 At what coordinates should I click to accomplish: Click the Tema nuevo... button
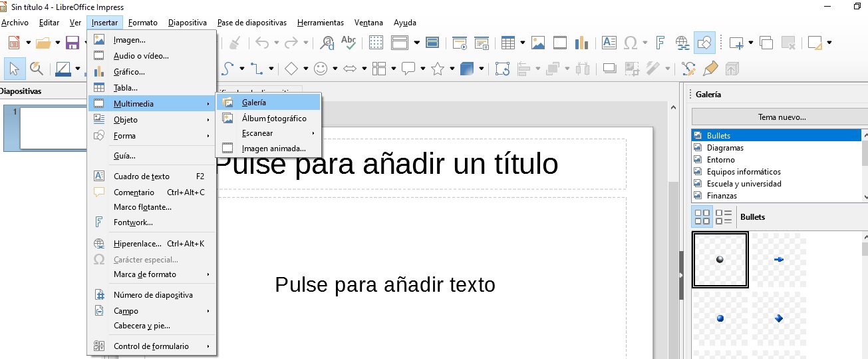[782, 117]
